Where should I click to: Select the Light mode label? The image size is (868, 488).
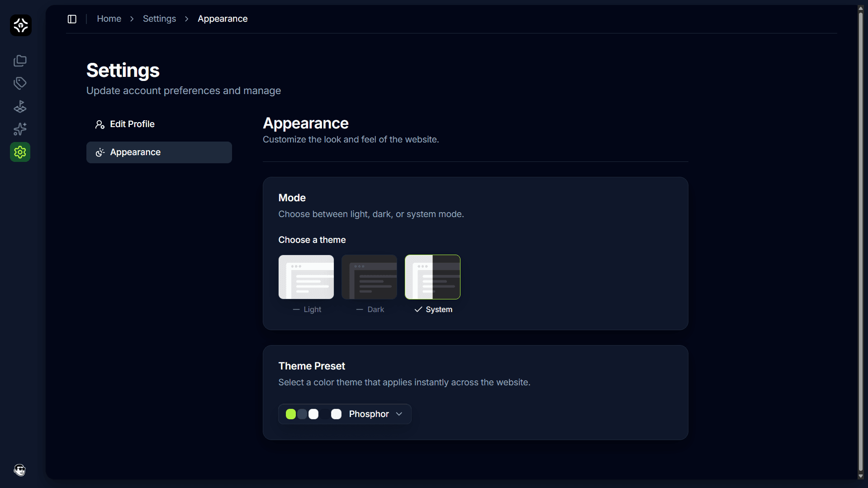coord(312,310)
